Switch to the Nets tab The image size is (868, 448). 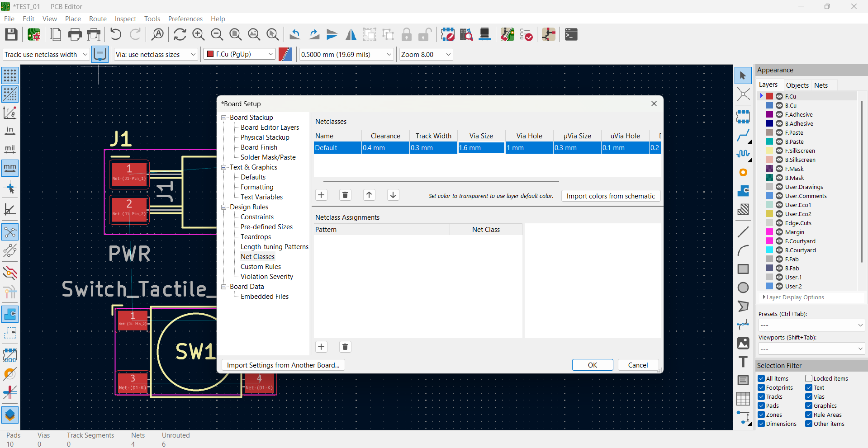click(x=821, y=85)
